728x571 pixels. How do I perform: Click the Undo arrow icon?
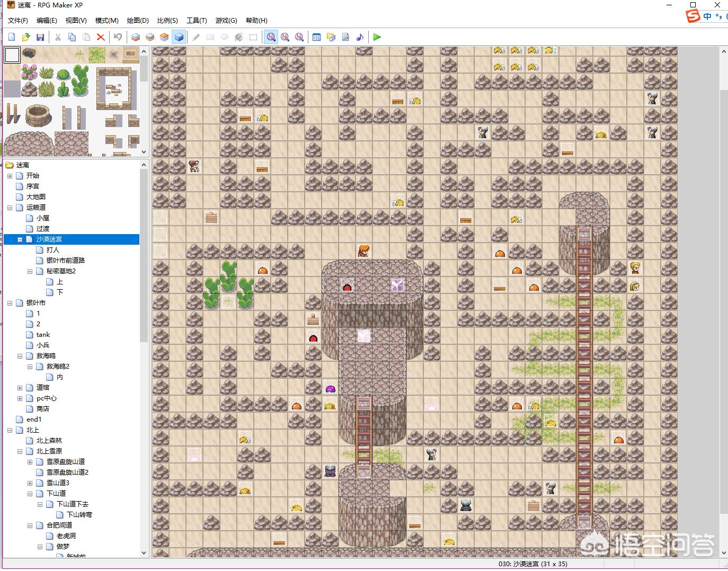point(118,37)
